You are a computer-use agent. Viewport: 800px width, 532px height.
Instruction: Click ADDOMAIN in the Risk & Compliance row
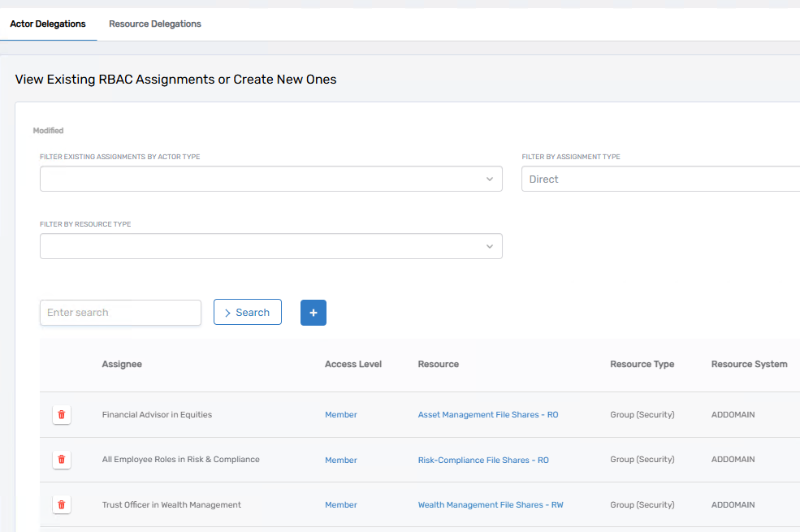coord(733,460)
